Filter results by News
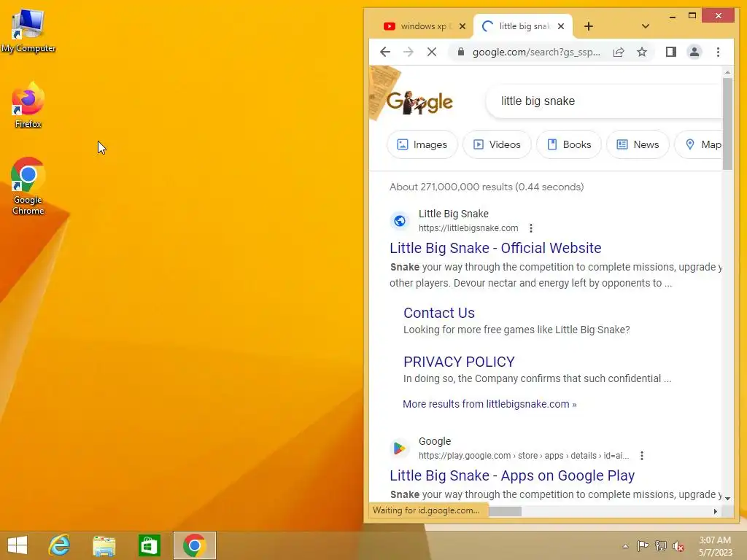Image resolution: width=747 pixels, height=560 pixels. [x=638, y=144]
